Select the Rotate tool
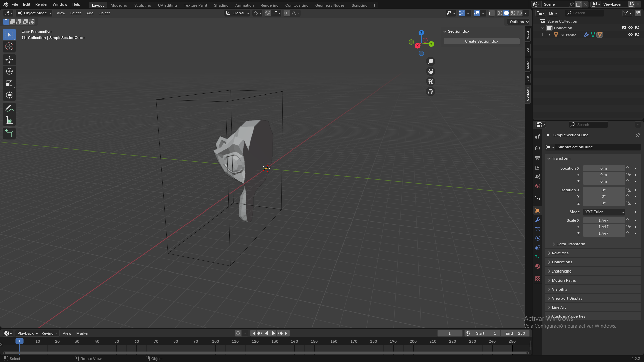Screen dimensions: 644x362 (9, 71)
